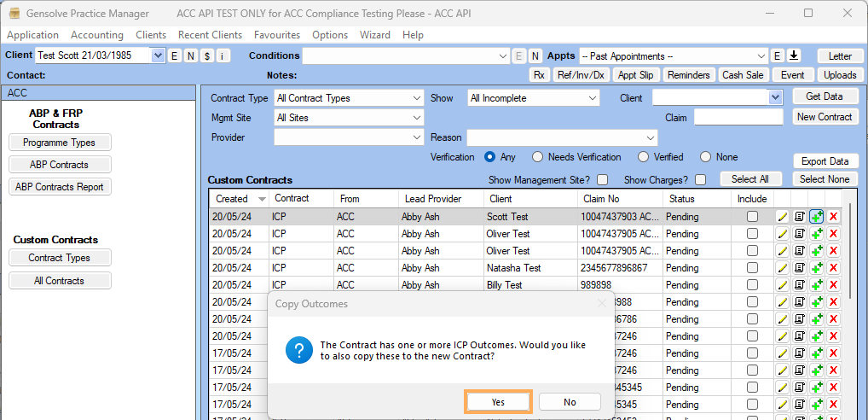Click the download arrow button beside Appts
Screen dimensions: 868x420
click(x=794, y=56)
